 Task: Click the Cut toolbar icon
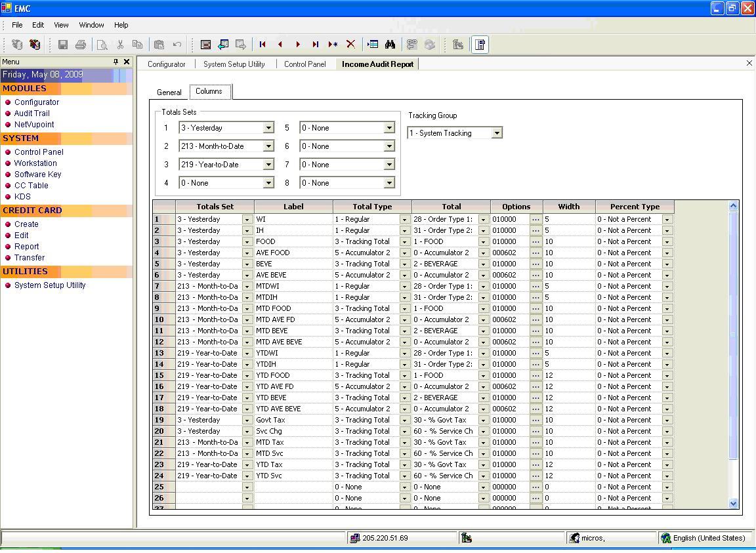(x=120, y=44)
